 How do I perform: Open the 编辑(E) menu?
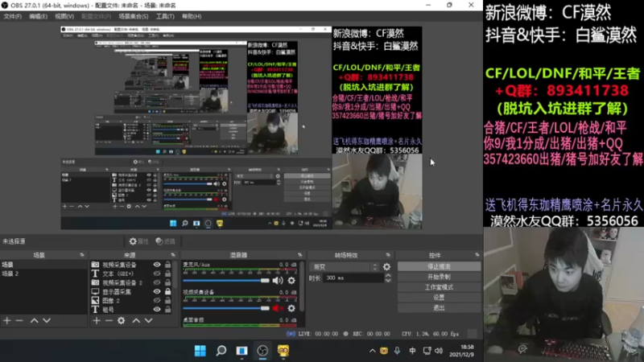pyautogui.click(x=38, y=16)
